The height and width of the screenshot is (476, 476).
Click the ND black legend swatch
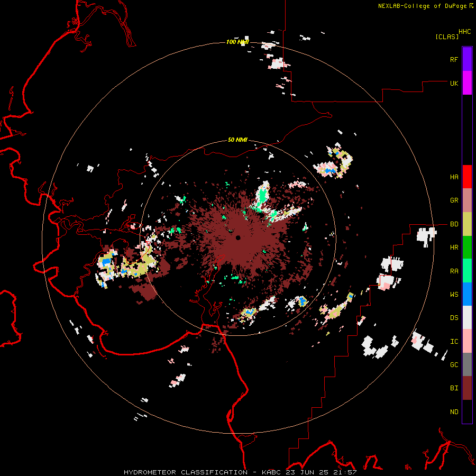467,411
